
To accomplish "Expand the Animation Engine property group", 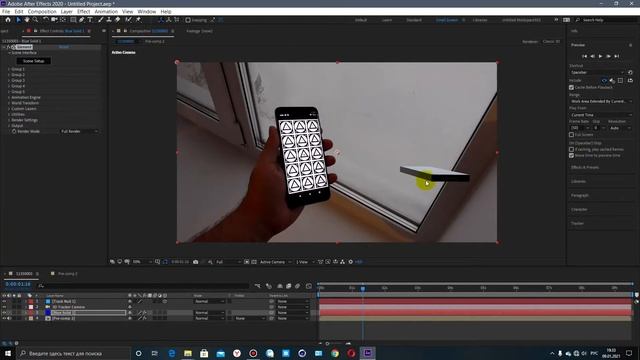I will coord(9,98).
